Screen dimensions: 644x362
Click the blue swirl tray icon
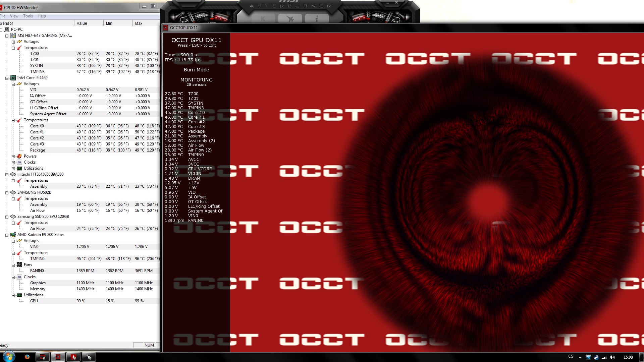[588, 357]
